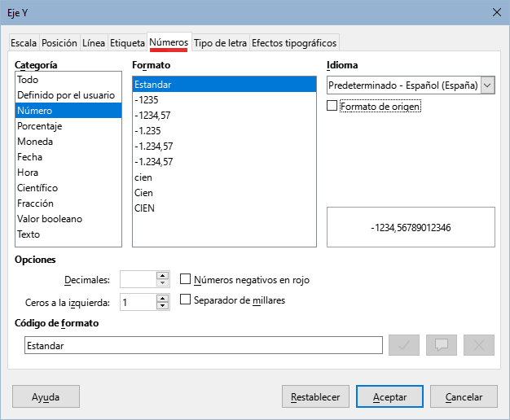Select Porcentaje in the Categoría list
Viewport: 510px width, 420px height.
[x=40, y=126]
